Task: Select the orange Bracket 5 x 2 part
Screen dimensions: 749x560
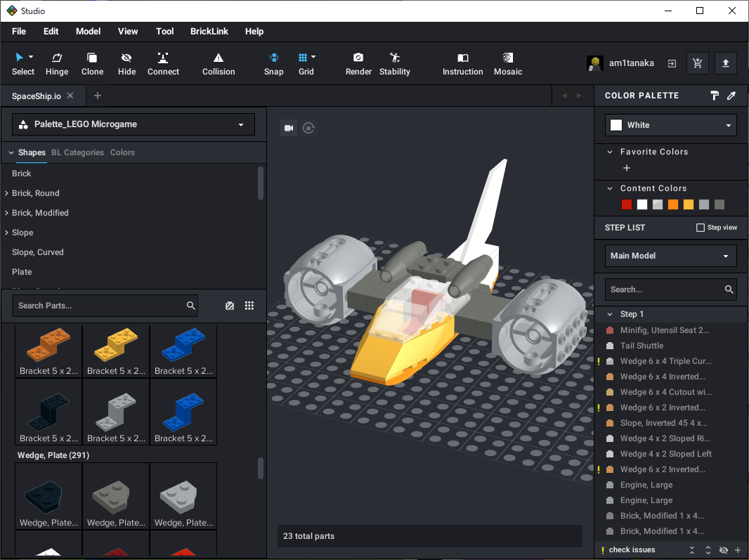Action: [x=48, y=352]
